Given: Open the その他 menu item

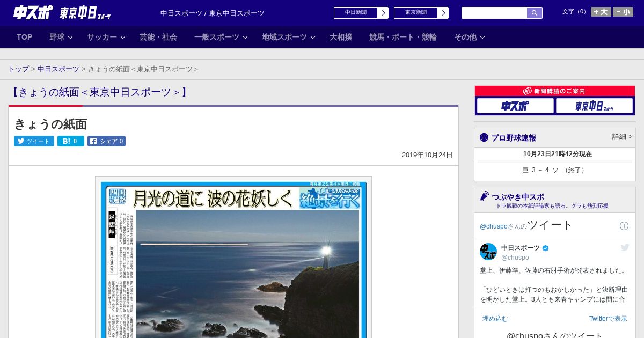Looking at the screenshot, I should pyautogui.click(x=465, y=37).
